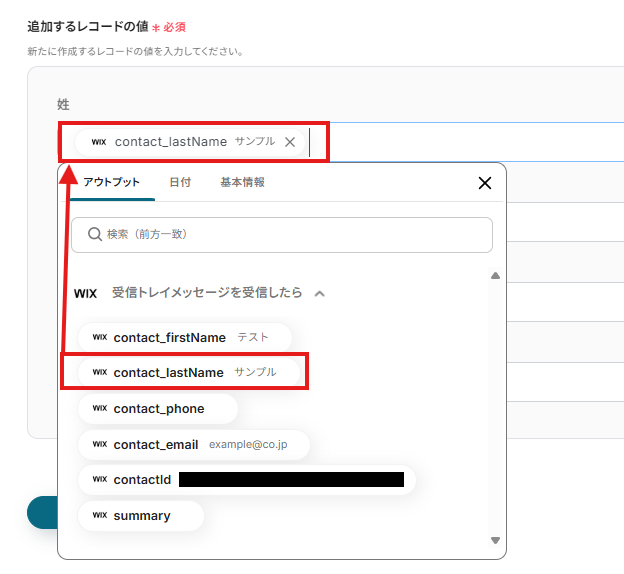The image size is (624, 574).
Task: Click the Wix logo in the section header
Action: pyautogui.click(x=86, y=294)
